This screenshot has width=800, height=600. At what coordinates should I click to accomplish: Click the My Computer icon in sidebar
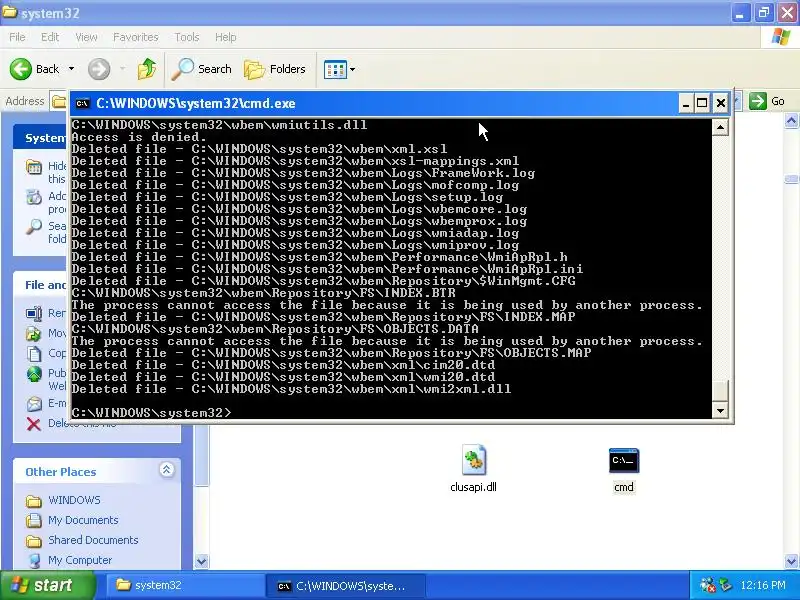[x=34, y=561]
